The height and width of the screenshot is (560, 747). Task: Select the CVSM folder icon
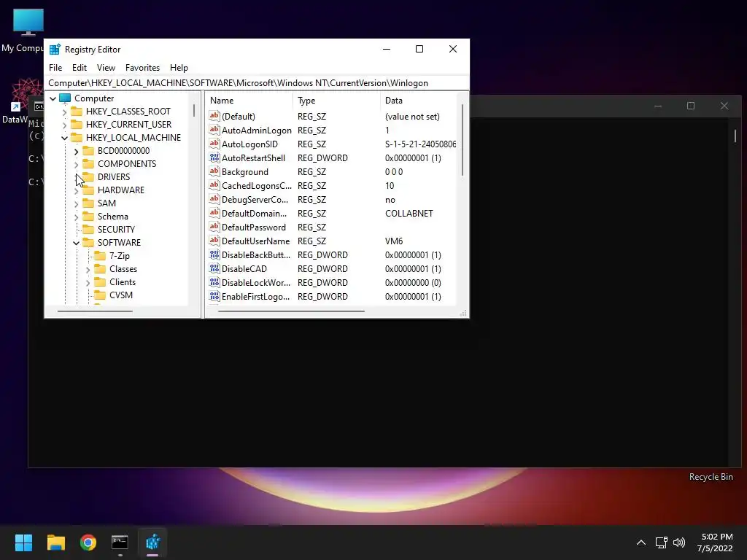click(x=100, y=295)
